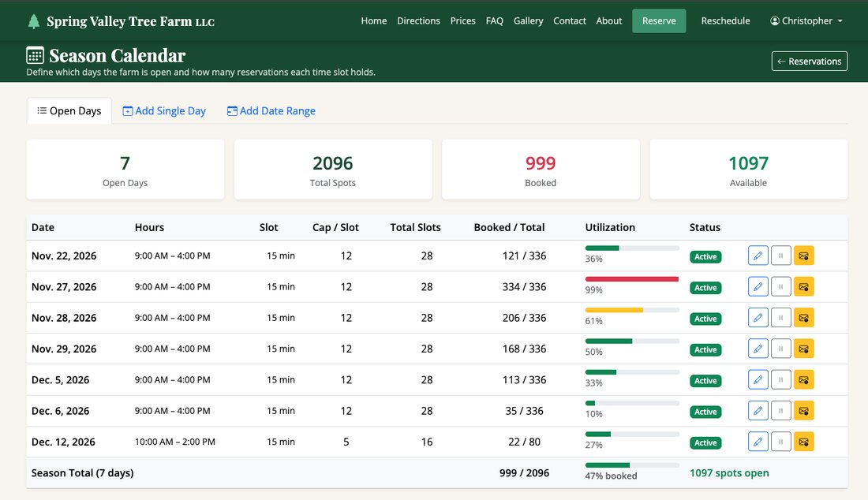Click the envelope icon for Nov. 27, 2026
The width and height of the screenshot is (868, 500).
click(x=804, y=286)
